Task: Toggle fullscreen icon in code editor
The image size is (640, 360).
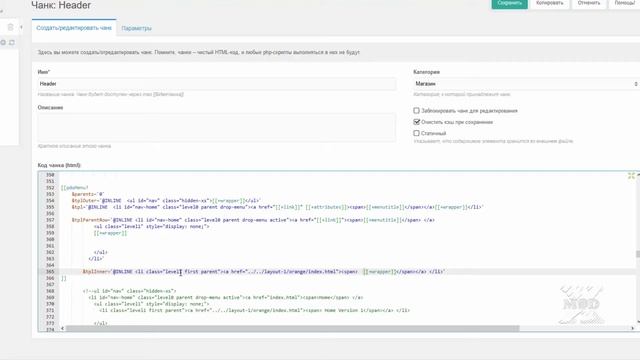Action: click(631, 176)
